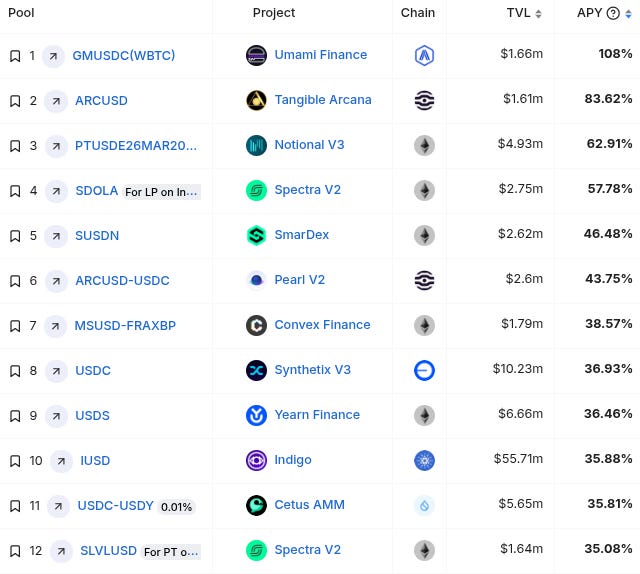Open the Synthetix V3 project link
This screenshot has width=640, height=574.
(313, 370)
